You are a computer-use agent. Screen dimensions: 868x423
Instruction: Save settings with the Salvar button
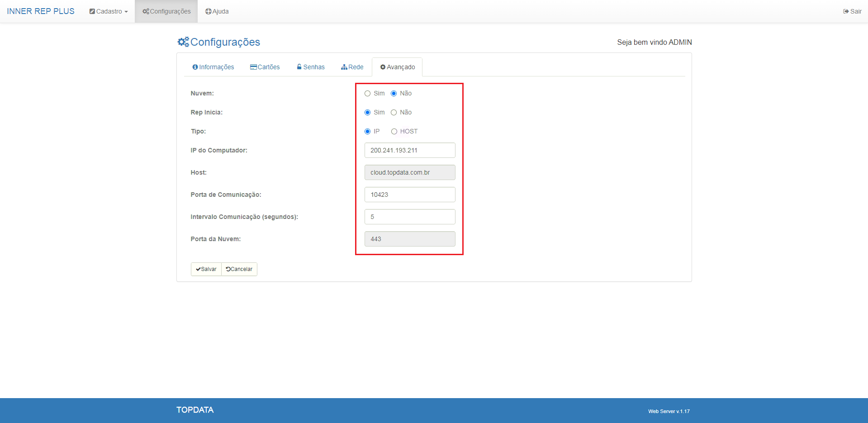pos(206,269)
